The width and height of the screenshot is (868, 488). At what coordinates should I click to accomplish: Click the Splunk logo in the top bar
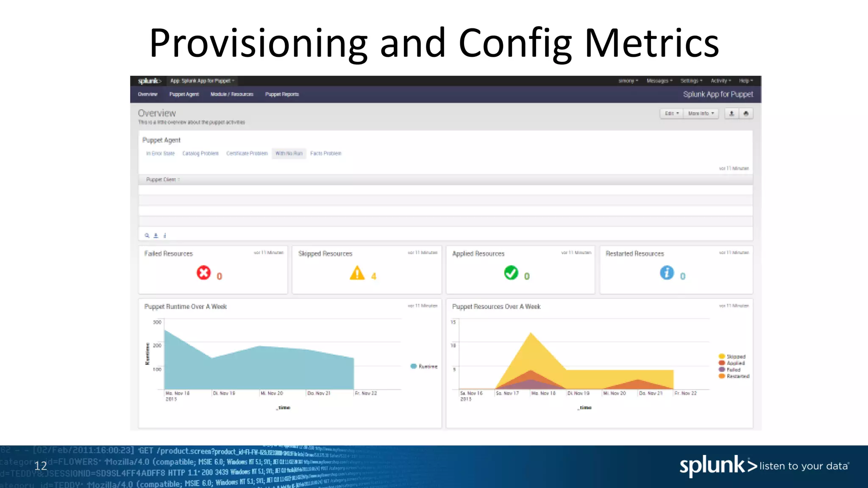click(150, 81)
